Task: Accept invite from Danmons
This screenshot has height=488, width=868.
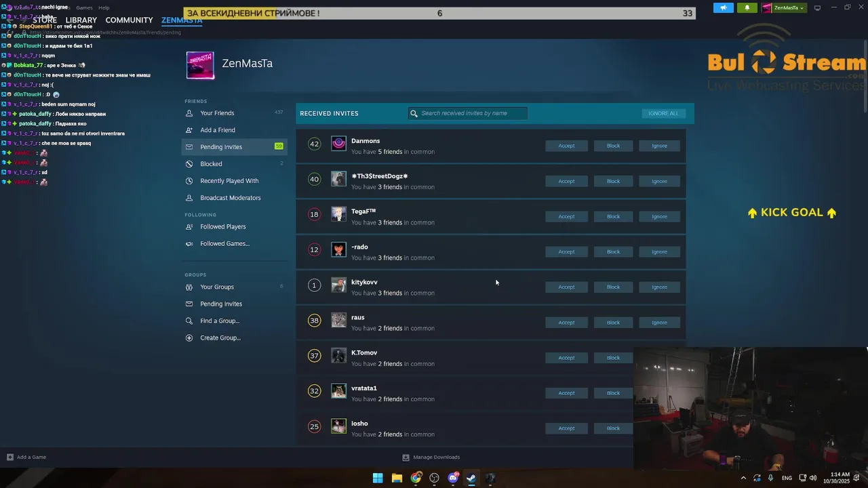Action: coord(566,146)
